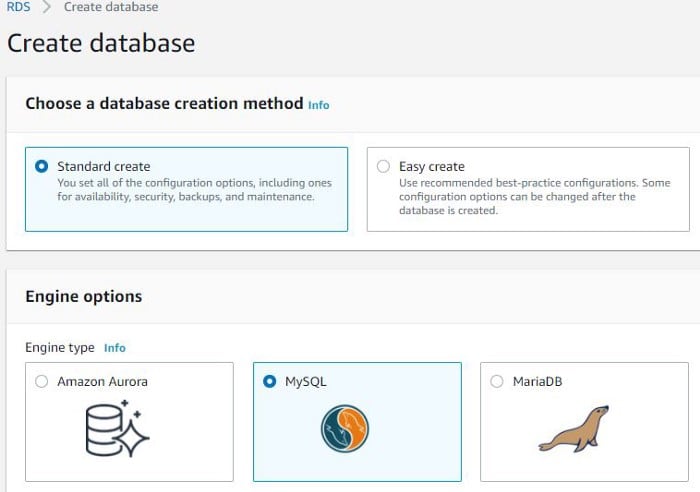Click the Create database page title

tap(101, 43)
